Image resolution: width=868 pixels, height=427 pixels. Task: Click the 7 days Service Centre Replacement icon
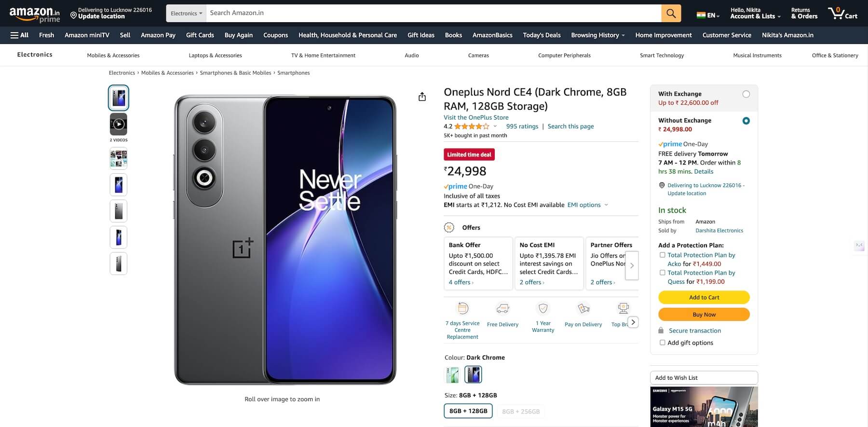pyautogui.click(x=462, y=308)
